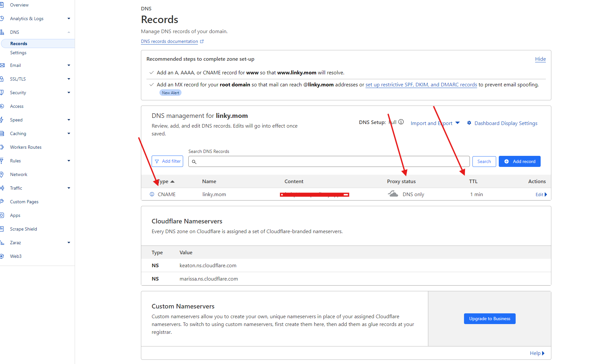Viewport: 590px width, 364px height.
Task: Open Scrape Shield in the sidebar
Action: [x=23, y=229]
